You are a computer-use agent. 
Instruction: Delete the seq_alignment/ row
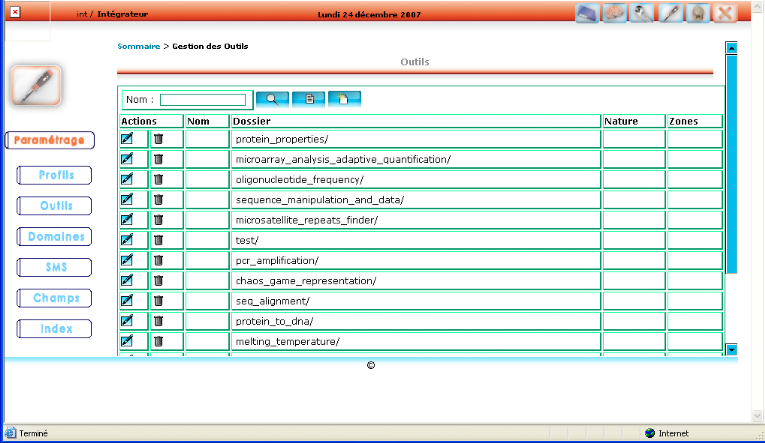158,301
